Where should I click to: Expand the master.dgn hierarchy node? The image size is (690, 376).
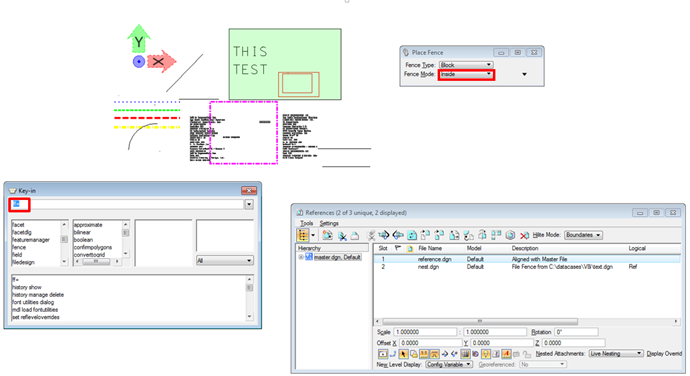point(301,257)
